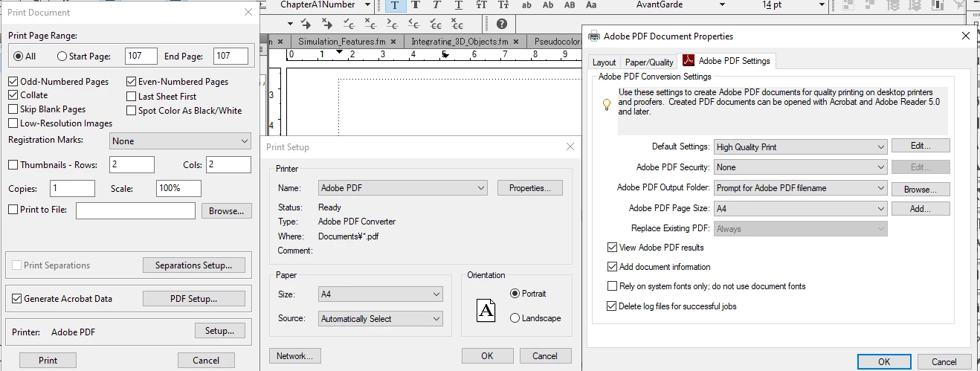Switch to the Paper/Quality tab
Viewport: 980px width, 371px height.
point(649,62)
